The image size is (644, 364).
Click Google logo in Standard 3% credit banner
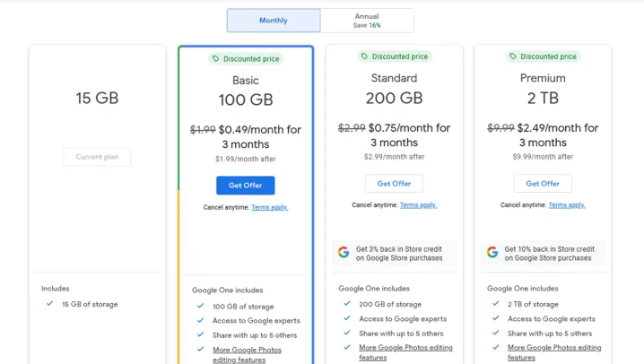pyautogui.click(x=344, y=253)
